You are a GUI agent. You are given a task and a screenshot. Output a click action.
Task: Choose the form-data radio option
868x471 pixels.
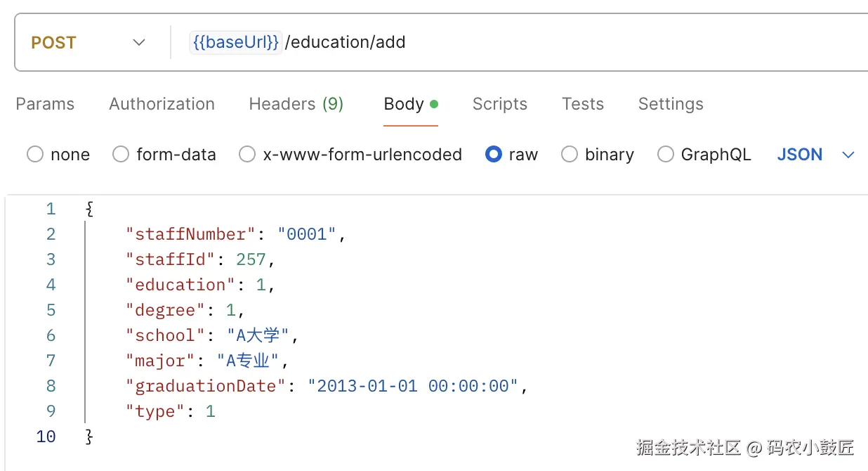tap(121, 155)
